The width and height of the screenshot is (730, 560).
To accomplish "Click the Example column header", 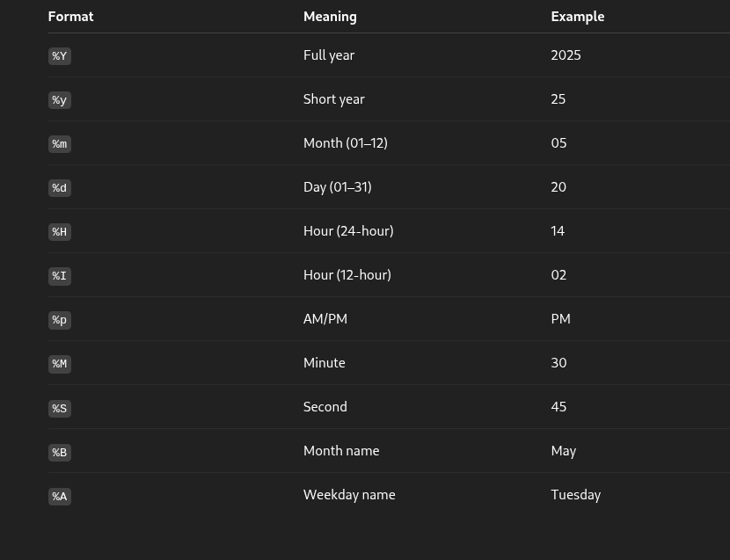I will tap(577, 17).
